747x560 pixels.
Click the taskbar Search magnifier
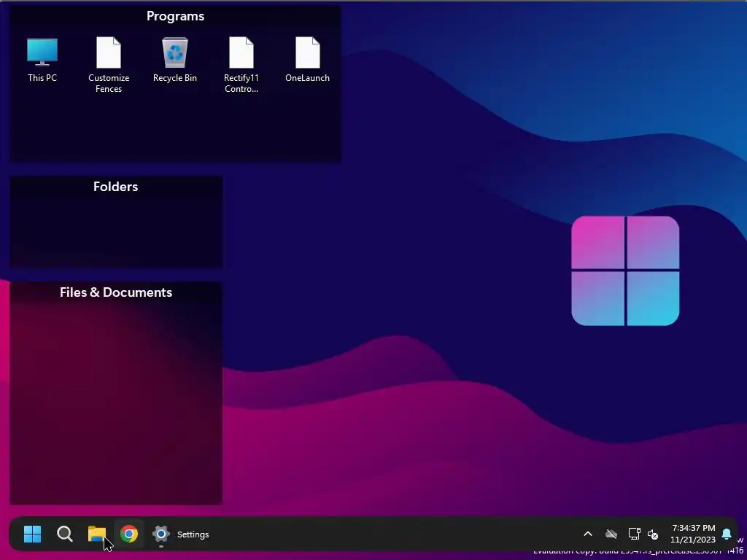pos(64,534)
